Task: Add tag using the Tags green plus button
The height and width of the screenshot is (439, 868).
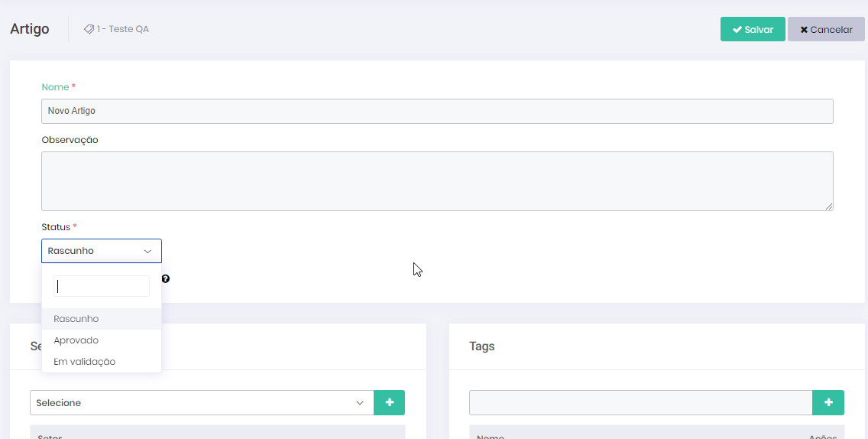Action: click(x=828, y=402)
